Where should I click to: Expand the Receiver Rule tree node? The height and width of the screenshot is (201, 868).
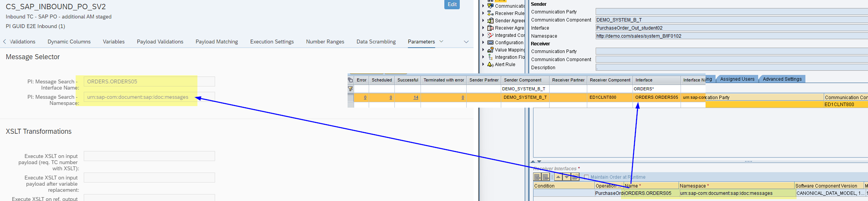point(483,13)
